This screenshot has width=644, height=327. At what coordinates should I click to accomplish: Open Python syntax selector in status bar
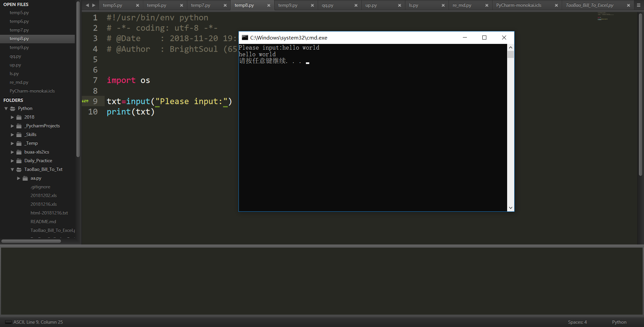pos(619,322)
